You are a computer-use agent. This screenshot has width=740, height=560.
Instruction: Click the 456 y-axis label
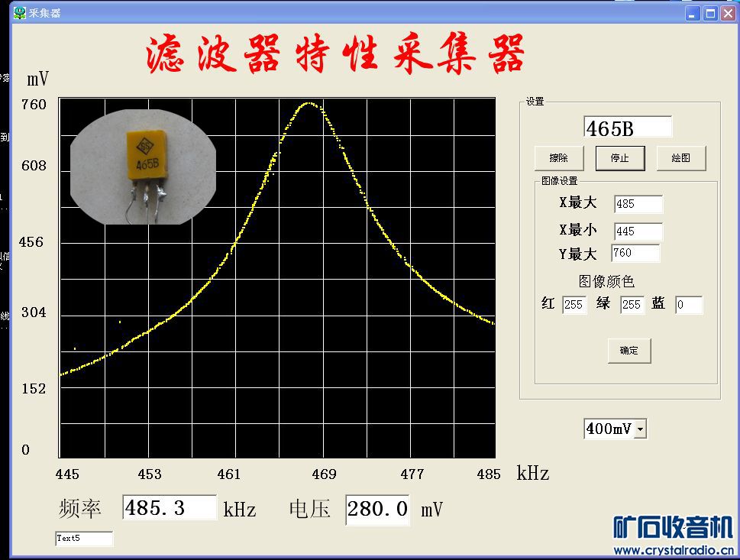coord(31,242)
